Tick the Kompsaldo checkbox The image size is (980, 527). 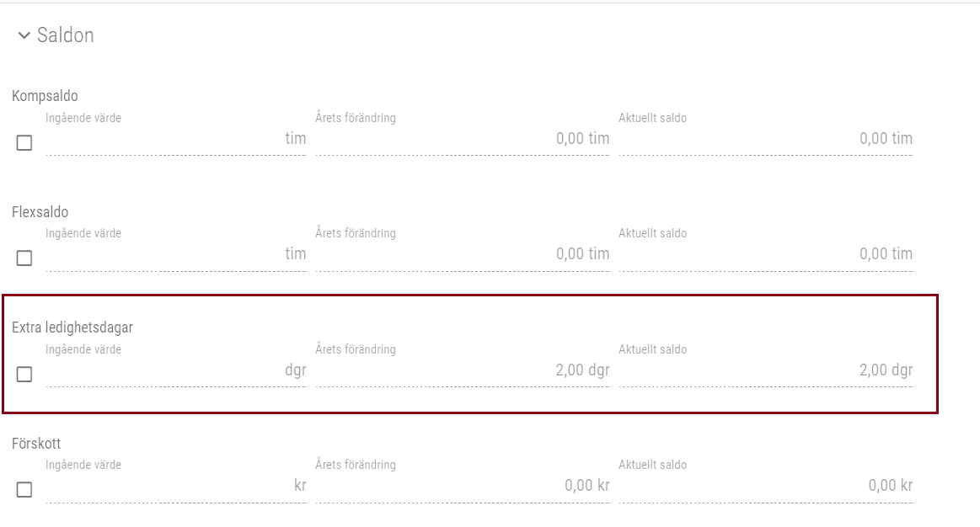tap(24, 143)
